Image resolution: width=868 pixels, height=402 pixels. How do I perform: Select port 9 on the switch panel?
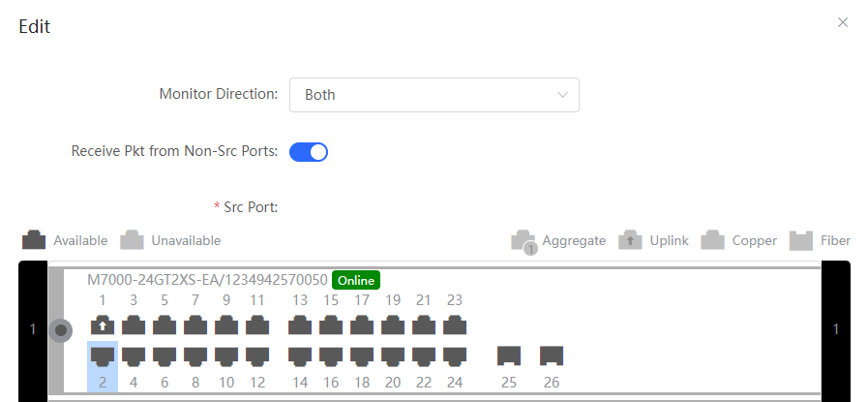tap(226, 325)
